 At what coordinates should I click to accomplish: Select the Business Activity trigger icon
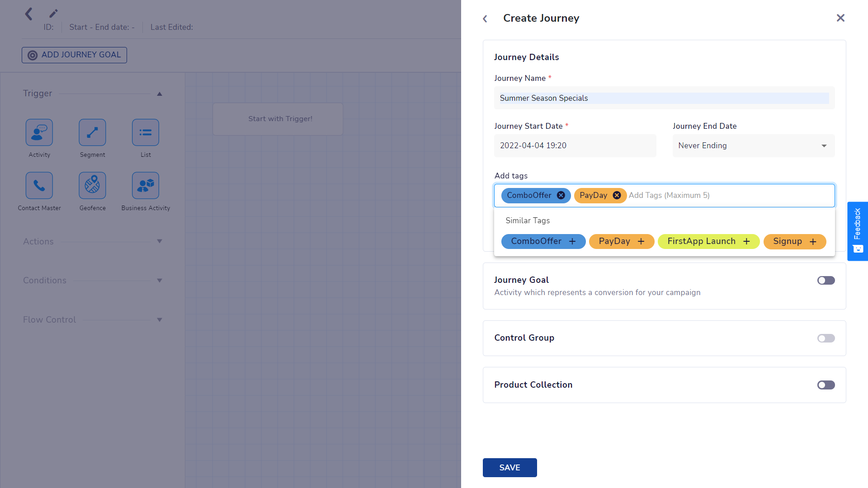point(146,185)
